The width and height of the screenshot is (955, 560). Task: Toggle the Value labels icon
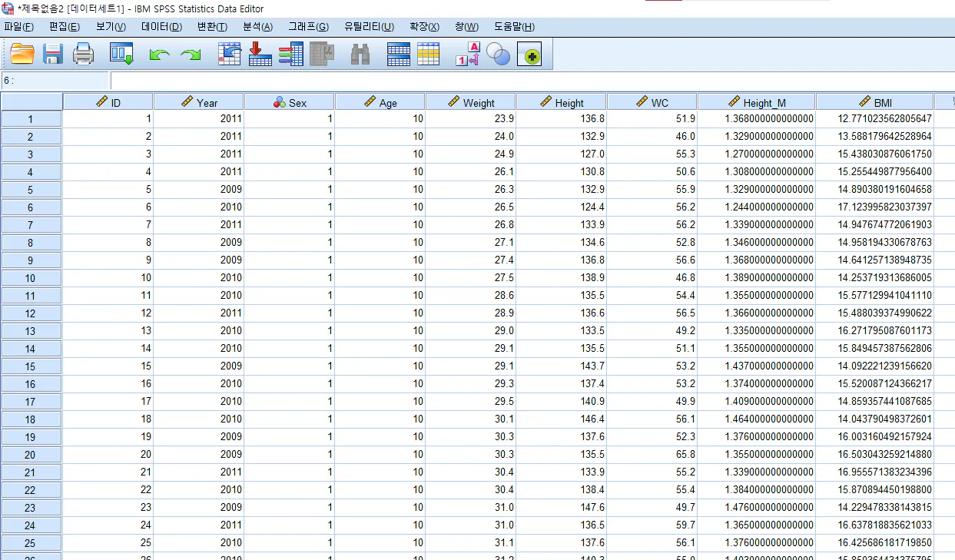467,54
